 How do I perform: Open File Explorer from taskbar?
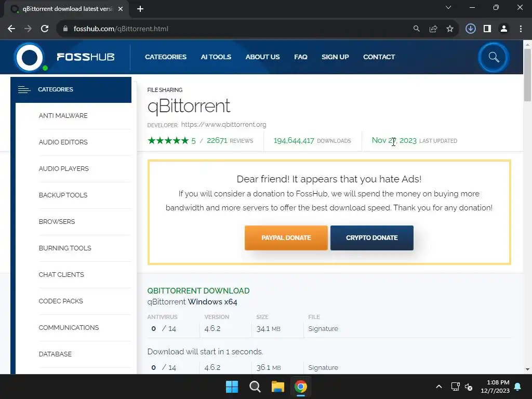pos(277,387)
